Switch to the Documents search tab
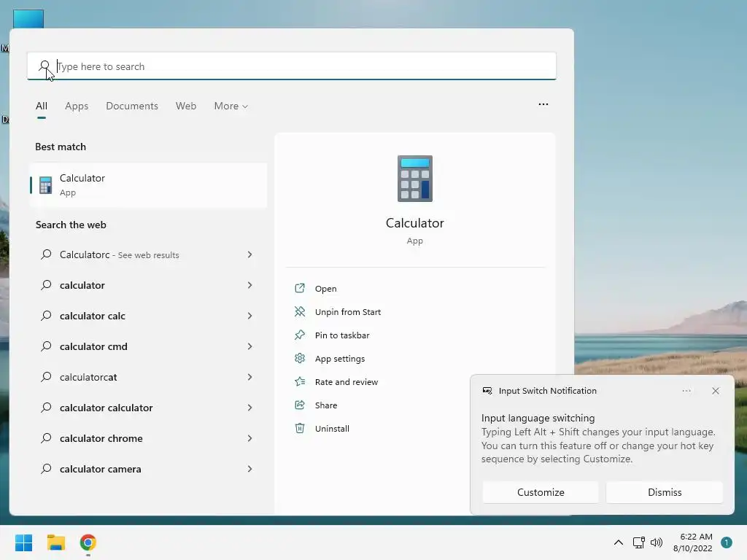747x560 pixels. point(132,106)
